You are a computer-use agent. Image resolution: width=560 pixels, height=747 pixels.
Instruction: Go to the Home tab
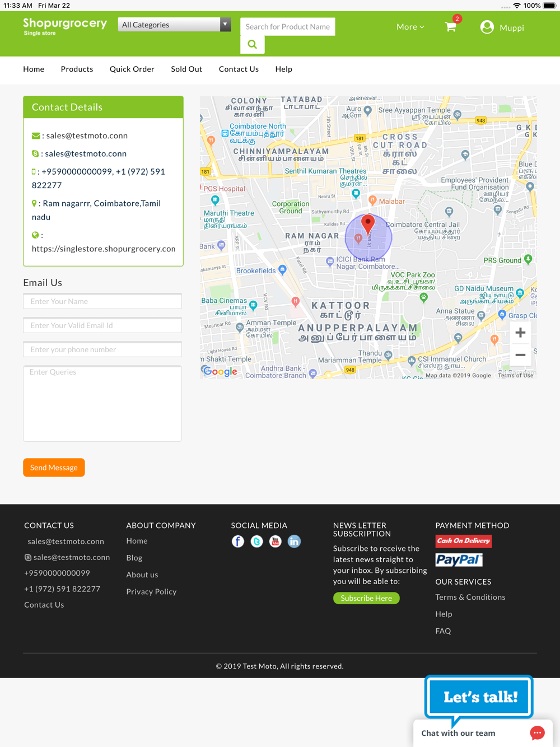point(34,69)
